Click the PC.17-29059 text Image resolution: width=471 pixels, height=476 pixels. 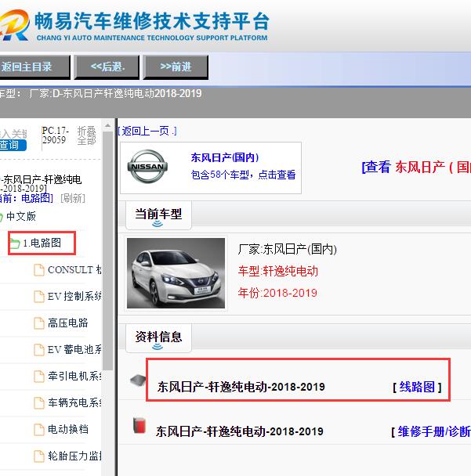coord(56,135)
